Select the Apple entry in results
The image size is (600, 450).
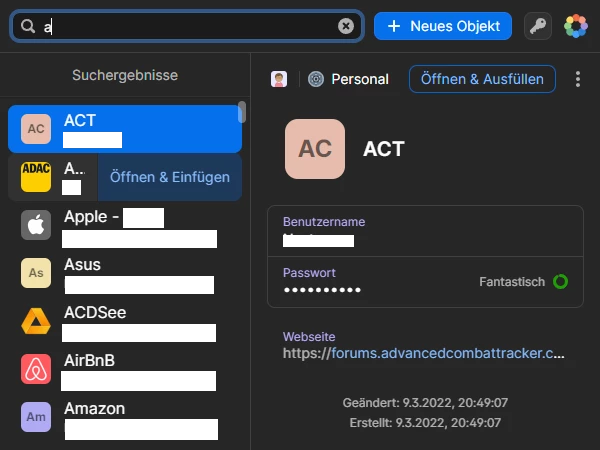coord(125,225)
